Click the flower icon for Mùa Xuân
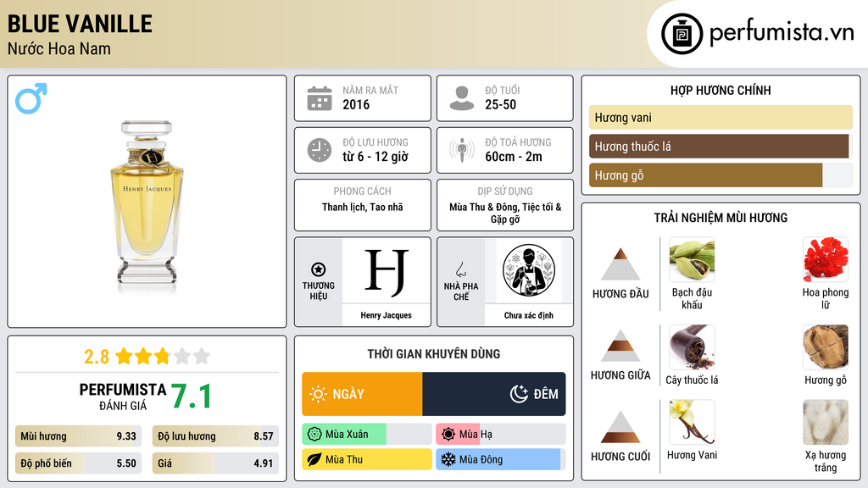 [x=314, y=435]
